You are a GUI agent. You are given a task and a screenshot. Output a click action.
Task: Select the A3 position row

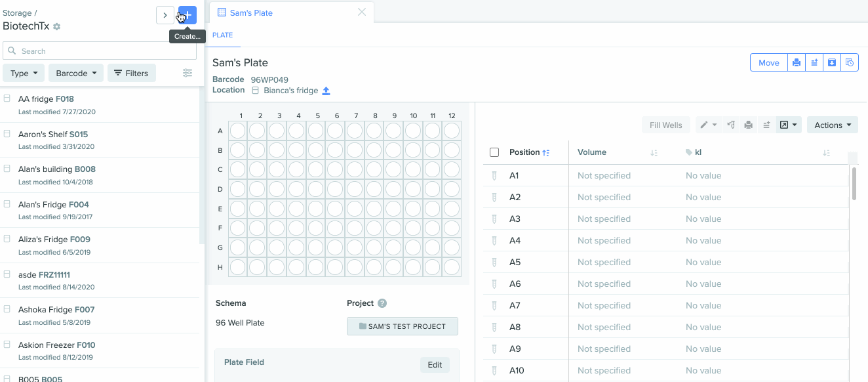pyautogui.click(x=665, y=219)
